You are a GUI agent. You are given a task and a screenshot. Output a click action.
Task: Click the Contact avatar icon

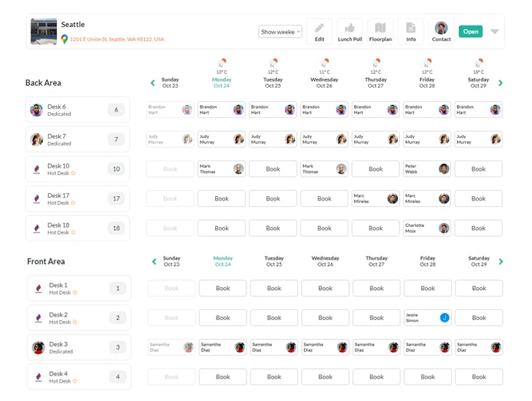pos(441,28)
